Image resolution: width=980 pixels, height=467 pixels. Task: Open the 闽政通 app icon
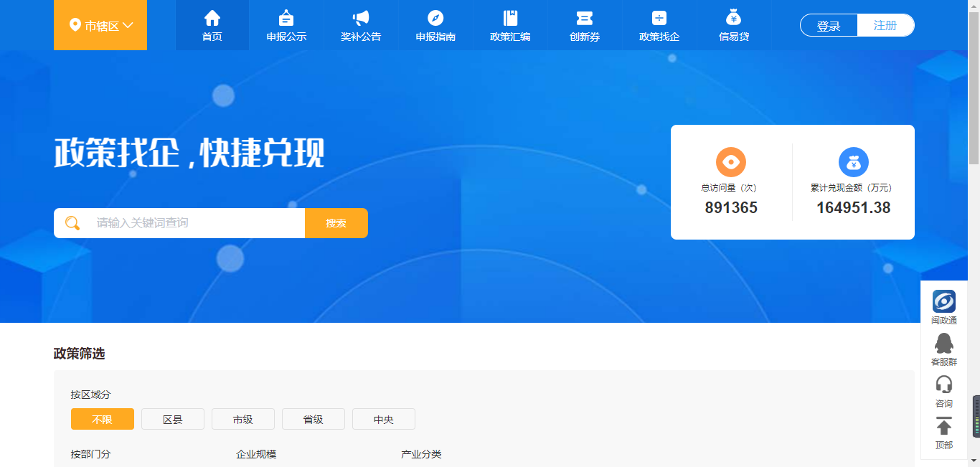(x=944, y=301)
